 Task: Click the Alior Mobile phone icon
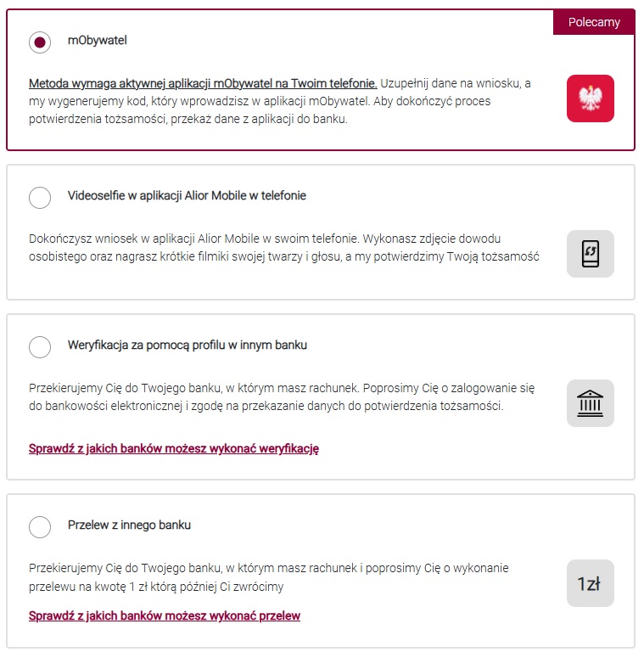point(590,254)
